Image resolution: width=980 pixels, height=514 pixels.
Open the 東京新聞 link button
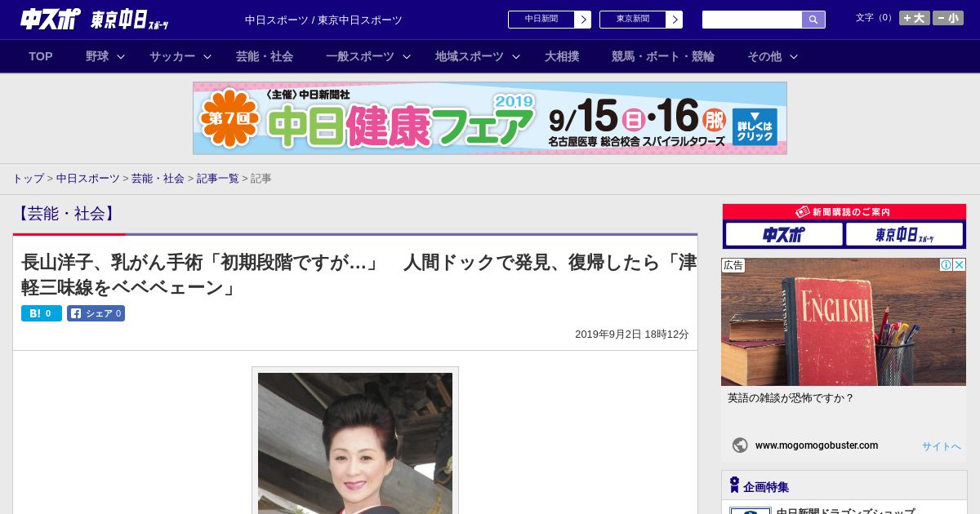click(x=633, y=20)
